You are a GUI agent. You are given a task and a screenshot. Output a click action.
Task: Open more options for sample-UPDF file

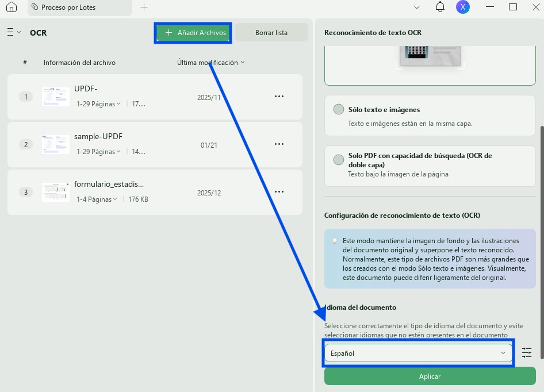coord(279,144)
